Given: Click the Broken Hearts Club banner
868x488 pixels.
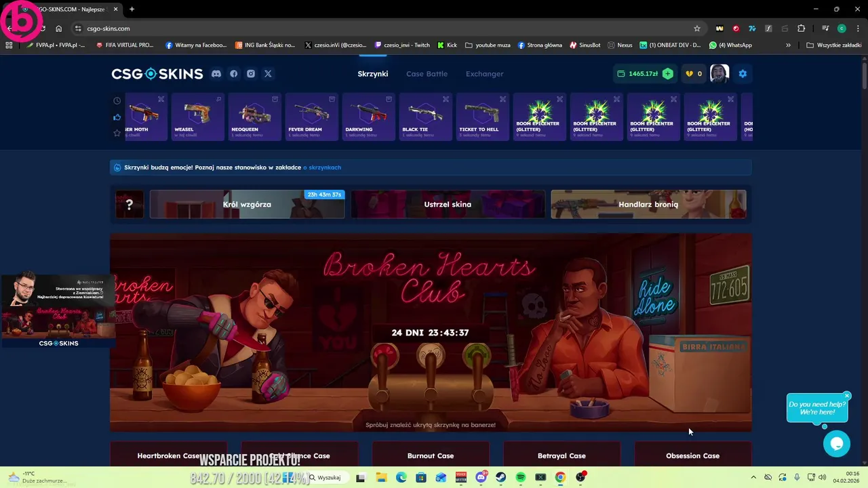Looking at the screenshot, I should click(431, 333).
